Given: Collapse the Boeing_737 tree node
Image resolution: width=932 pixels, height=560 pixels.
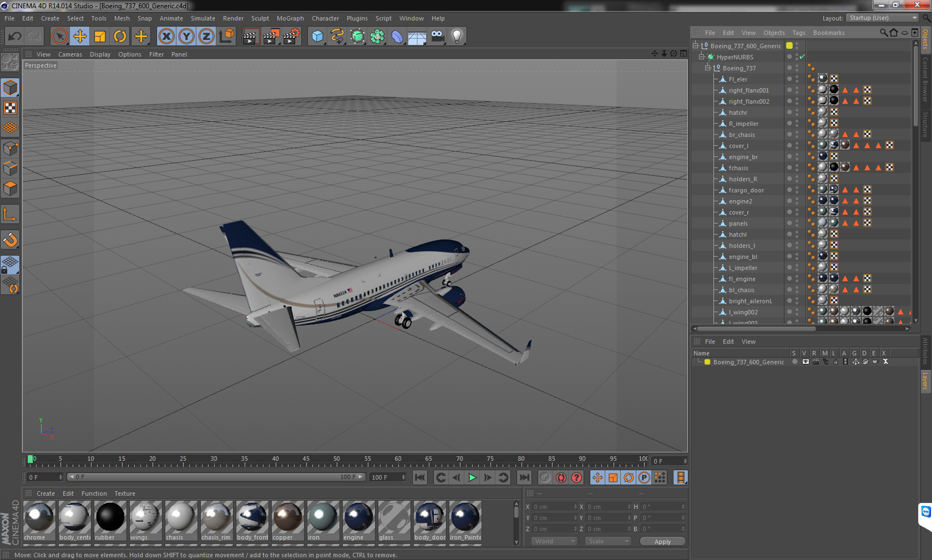Looking at the screenshot, I should (x=707, y=68).
